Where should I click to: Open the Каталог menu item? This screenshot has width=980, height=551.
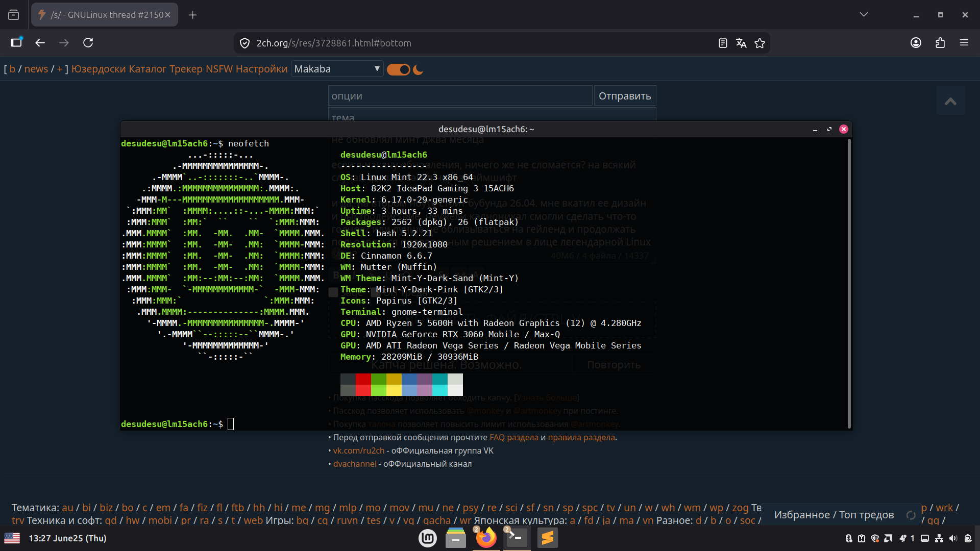click(148, 69)
